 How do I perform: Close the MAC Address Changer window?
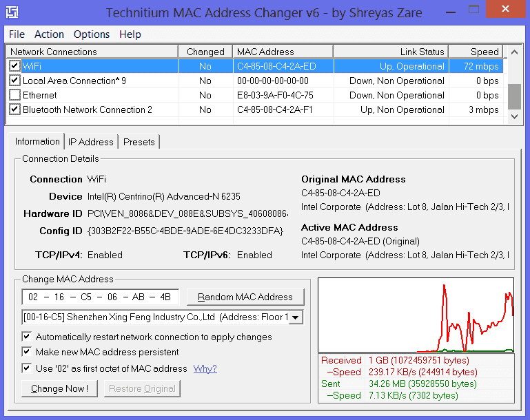point(505,9)
